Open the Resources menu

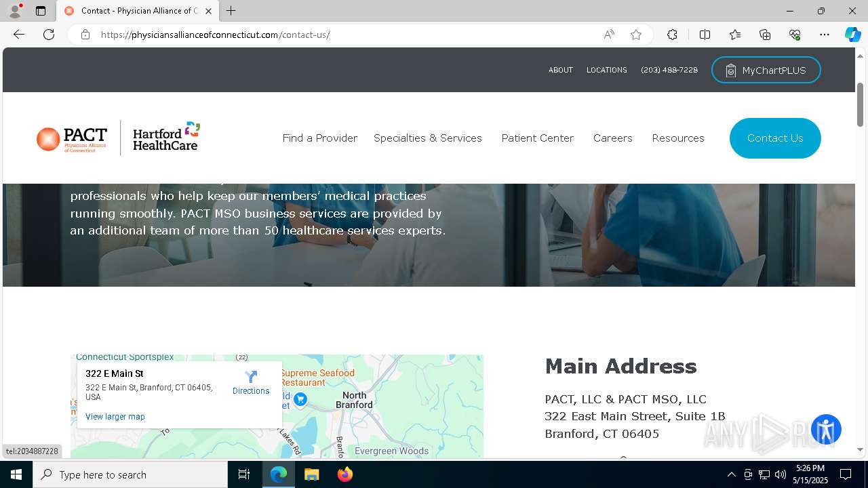click(x=678, y=138)
